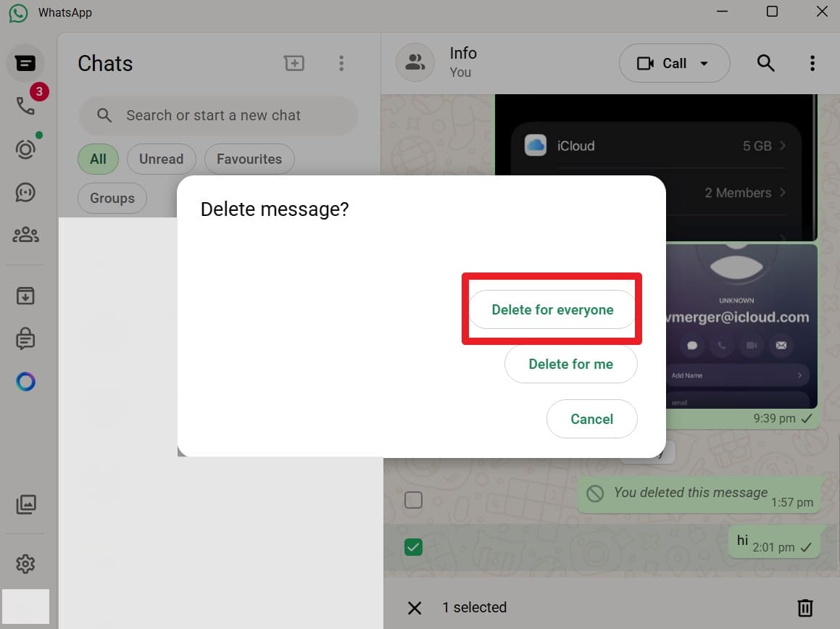Open the Channels section
This screenshot has width=840, height=629.
pos(25,192)
